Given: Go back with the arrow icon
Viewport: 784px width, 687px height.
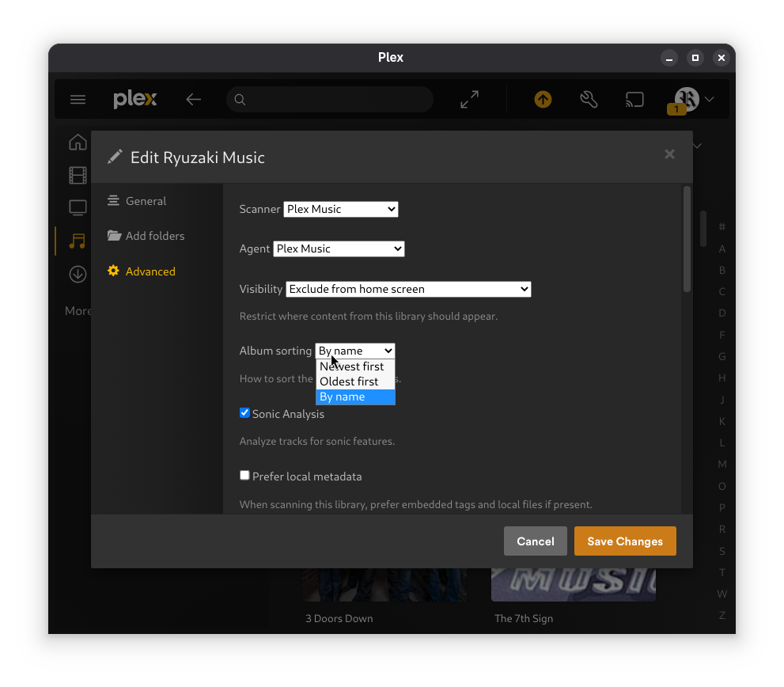Looking at the screenshot, I should point(194,99).
